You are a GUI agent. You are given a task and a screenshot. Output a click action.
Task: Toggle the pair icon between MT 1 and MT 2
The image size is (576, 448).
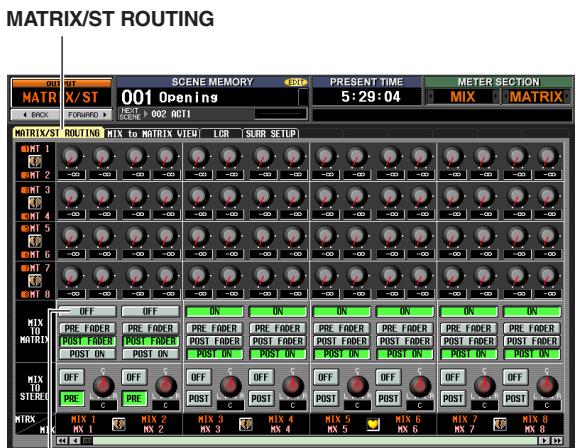tap(35, 162)
